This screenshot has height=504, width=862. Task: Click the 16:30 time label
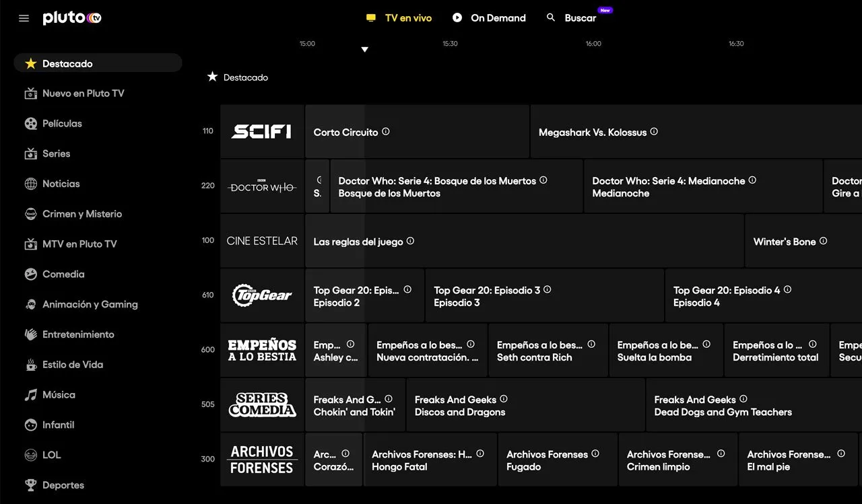(736, 44)
